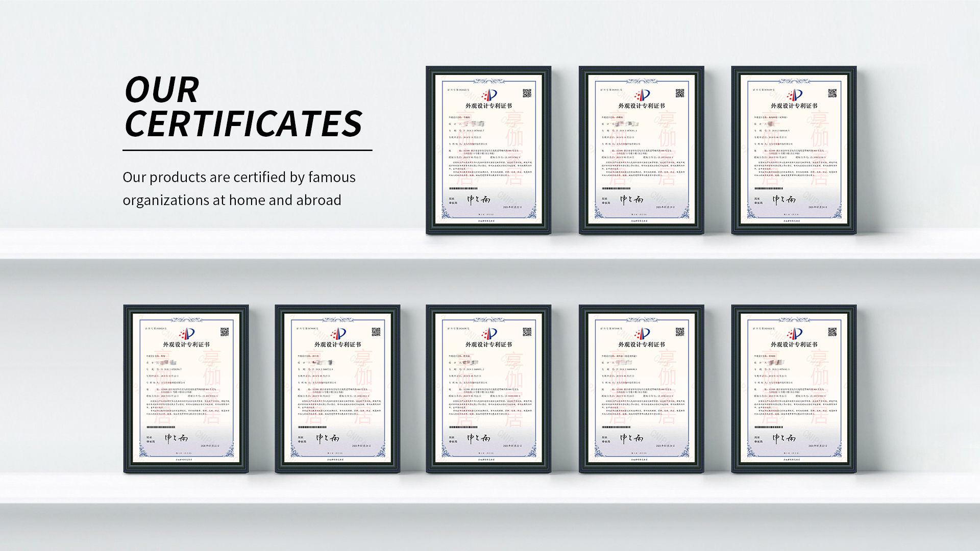Click QR code on first top-row certificate
The height and width of the screenshot is (551, 980).
pyautogui.click(x=527, y=93)
